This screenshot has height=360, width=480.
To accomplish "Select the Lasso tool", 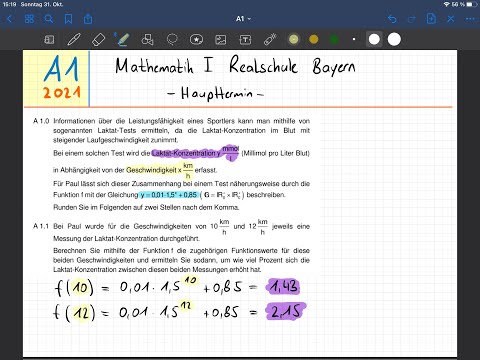I will 172,40.
